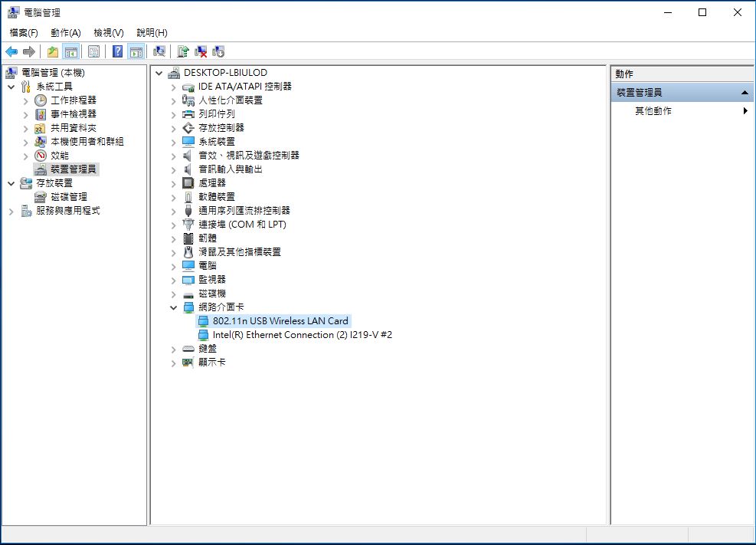
Task: Select 系統裝置 device category
Action: tap(217, 142)
